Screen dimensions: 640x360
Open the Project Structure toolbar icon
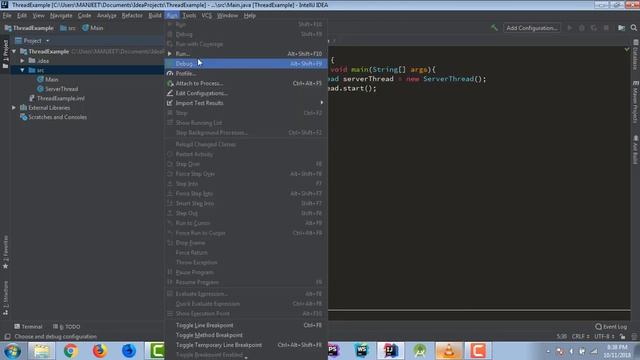[621, 28]
